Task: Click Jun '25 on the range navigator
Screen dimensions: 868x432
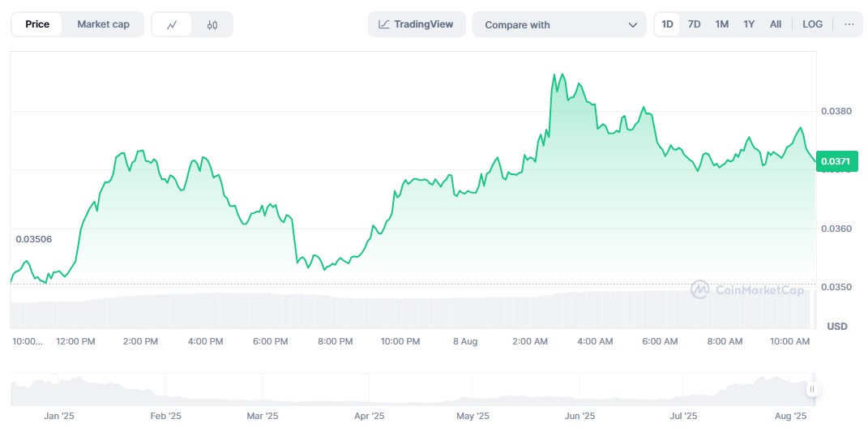Action: click(x=579, y=416)
